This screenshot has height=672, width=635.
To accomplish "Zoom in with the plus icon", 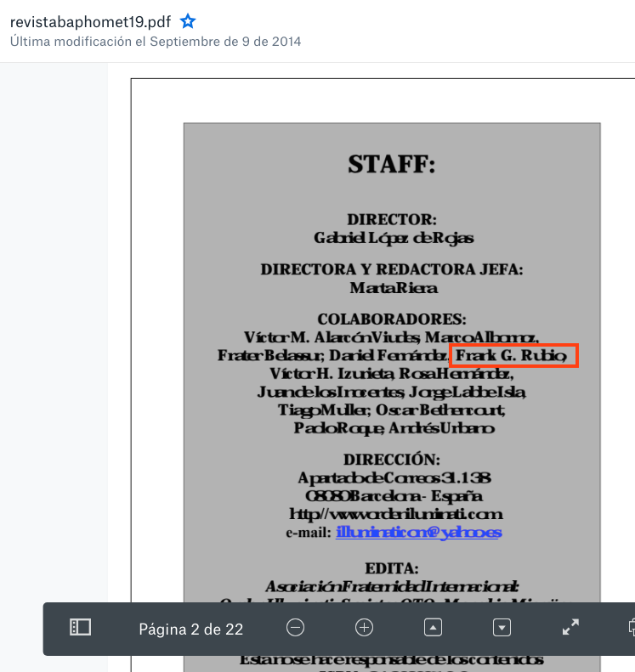I will point(364,628).
